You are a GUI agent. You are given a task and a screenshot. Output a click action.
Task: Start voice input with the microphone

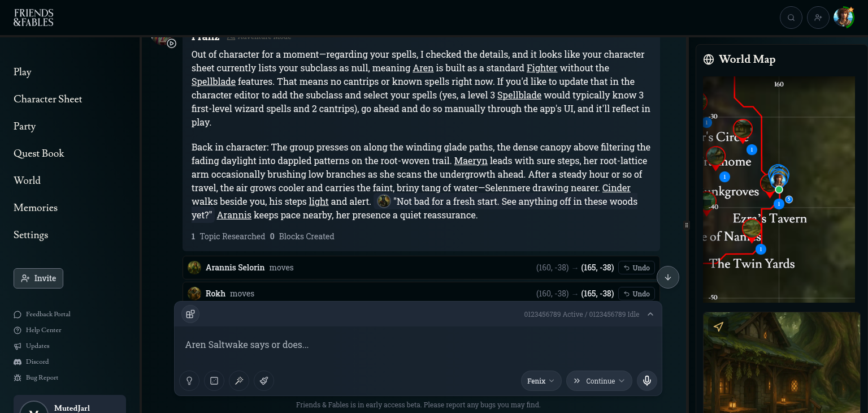point(647,381)
